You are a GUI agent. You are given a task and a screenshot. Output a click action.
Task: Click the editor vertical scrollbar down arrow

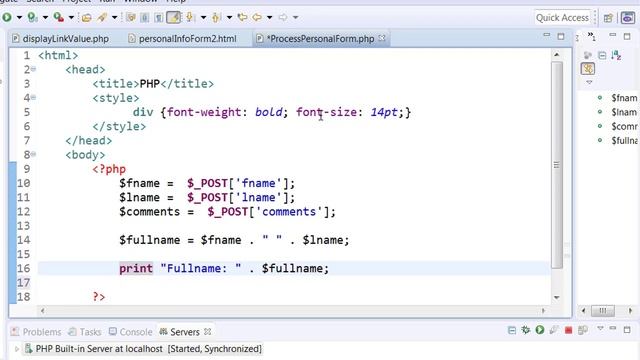tap(557, 298)
